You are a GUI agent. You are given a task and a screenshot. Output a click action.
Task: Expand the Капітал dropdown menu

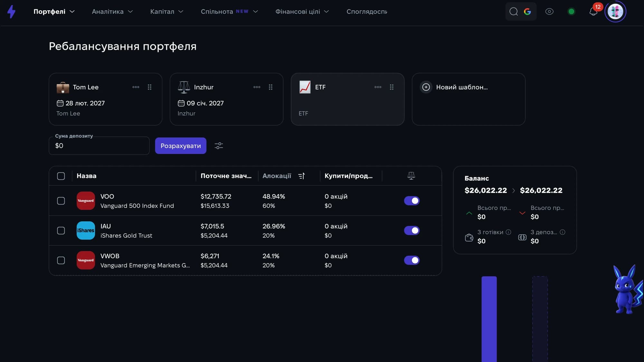pos(167,12)
